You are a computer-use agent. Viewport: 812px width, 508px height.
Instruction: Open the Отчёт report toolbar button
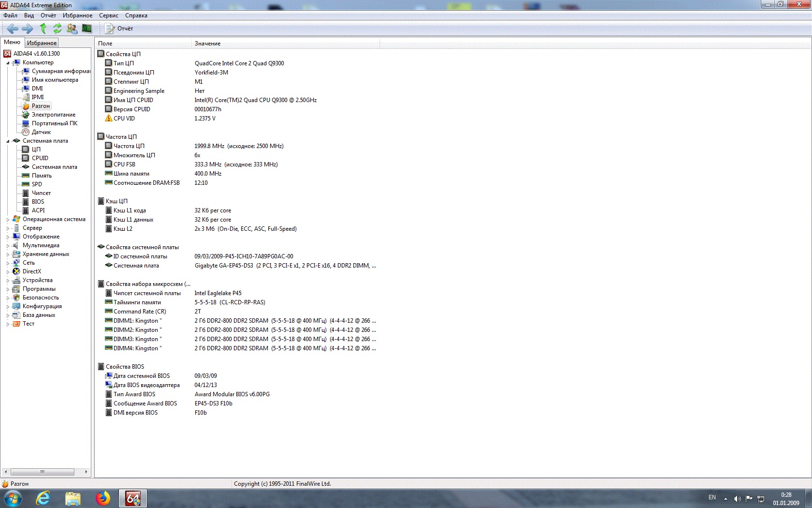tap(119, 29)
